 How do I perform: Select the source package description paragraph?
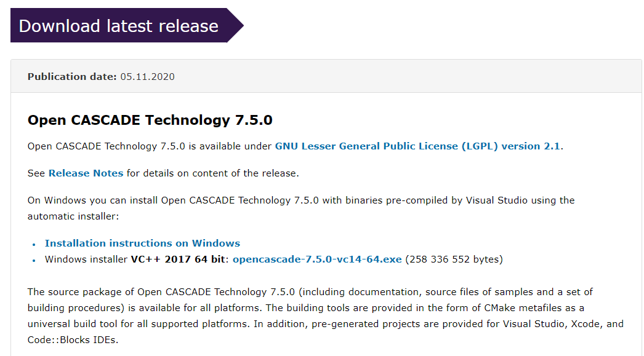pos(308,307)
